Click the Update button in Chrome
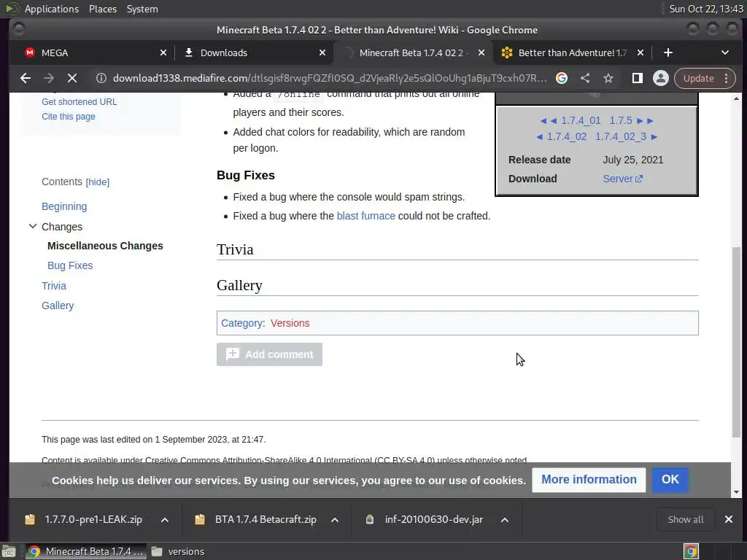The height and width of the screenshot is (560, 747). tap(698, 78)
